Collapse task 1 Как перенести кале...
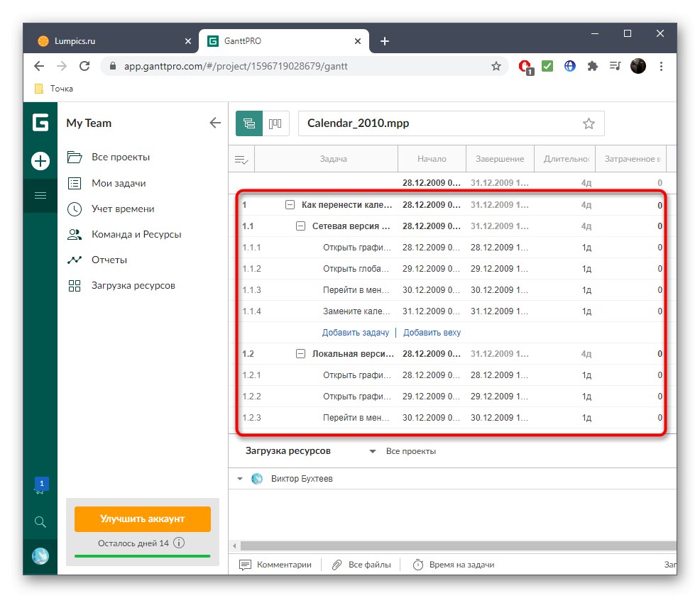The width and height of the screenshot is (700, 598). tap(290, 205)
